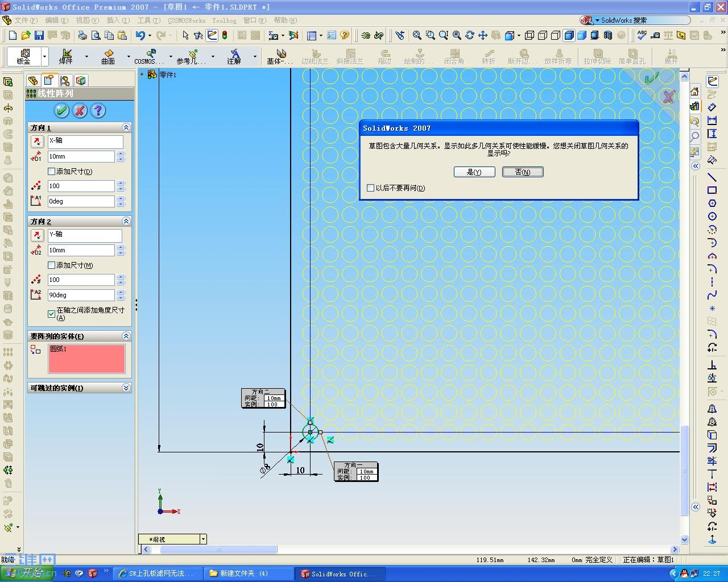Expand the 零件1 flyout feature tree

click(142, 74)
